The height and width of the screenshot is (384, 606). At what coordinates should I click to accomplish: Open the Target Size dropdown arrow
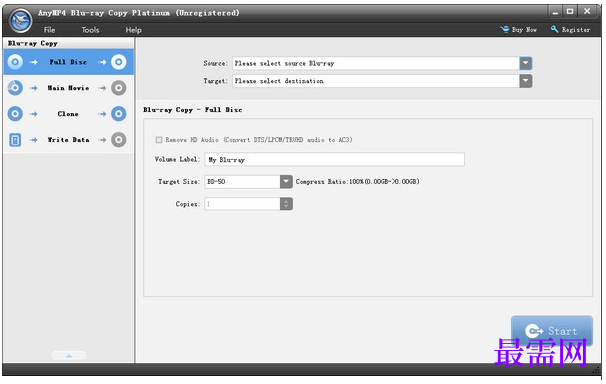pos(286,182)
